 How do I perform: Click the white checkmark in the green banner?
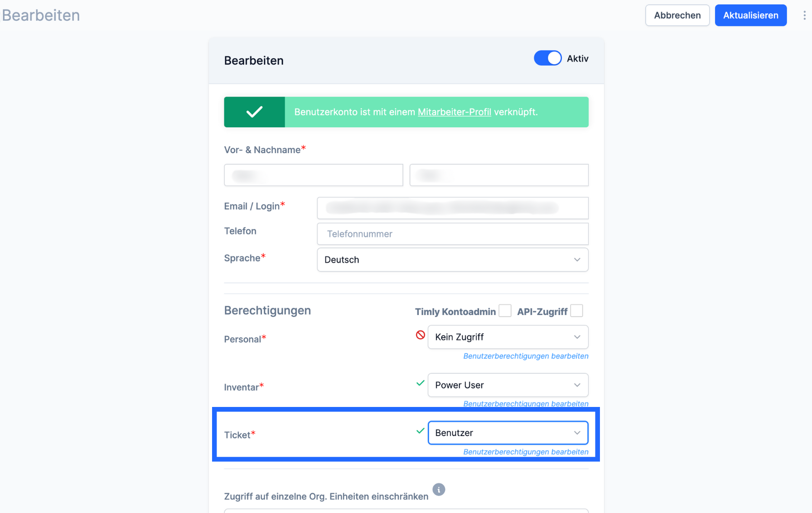[x=254, y=112]
